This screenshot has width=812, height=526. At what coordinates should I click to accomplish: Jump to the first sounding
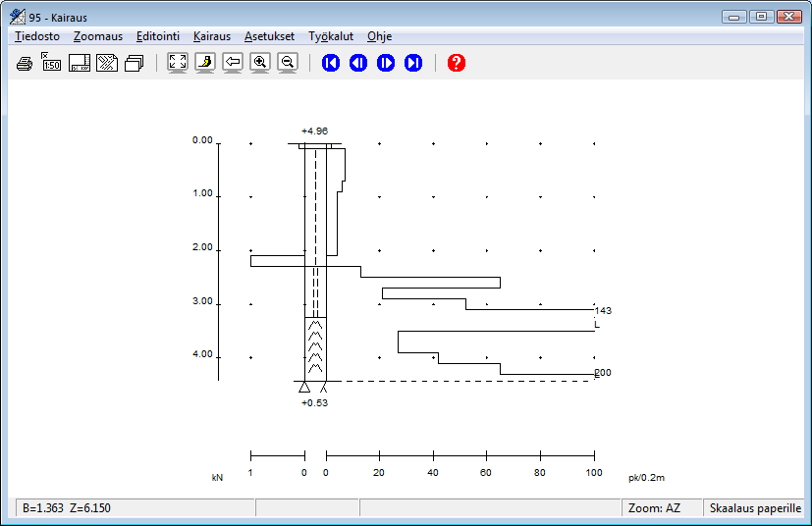(331, 63)
